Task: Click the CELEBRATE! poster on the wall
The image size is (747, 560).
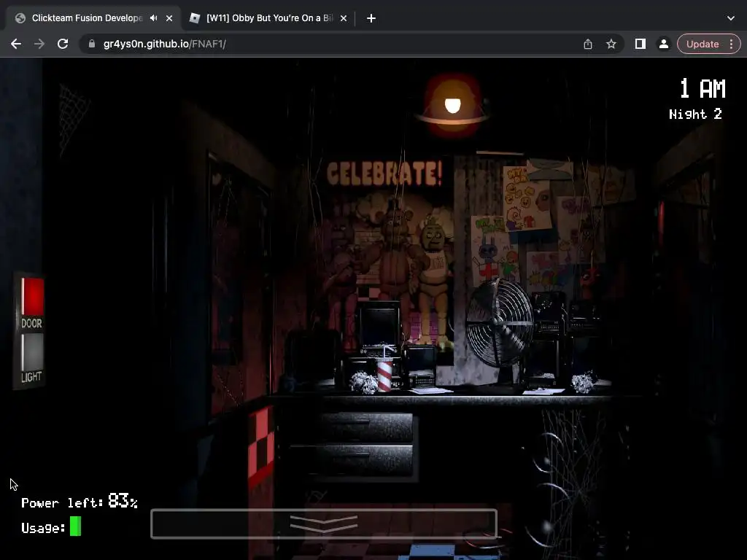Action: click(384, 174)
